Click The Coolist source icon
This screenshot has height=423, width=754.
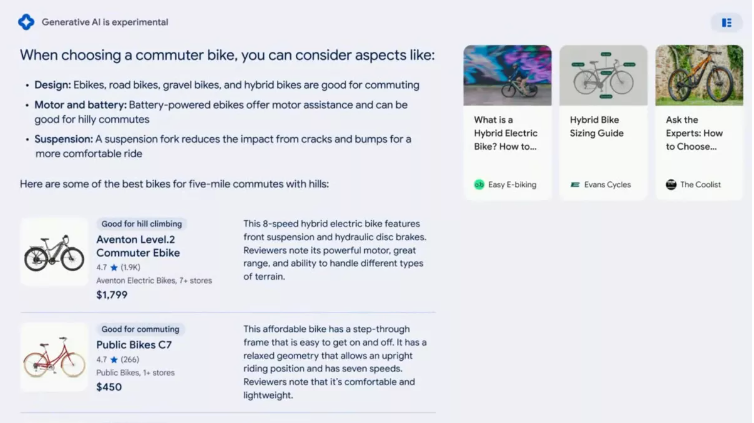(x=671, y=185)
